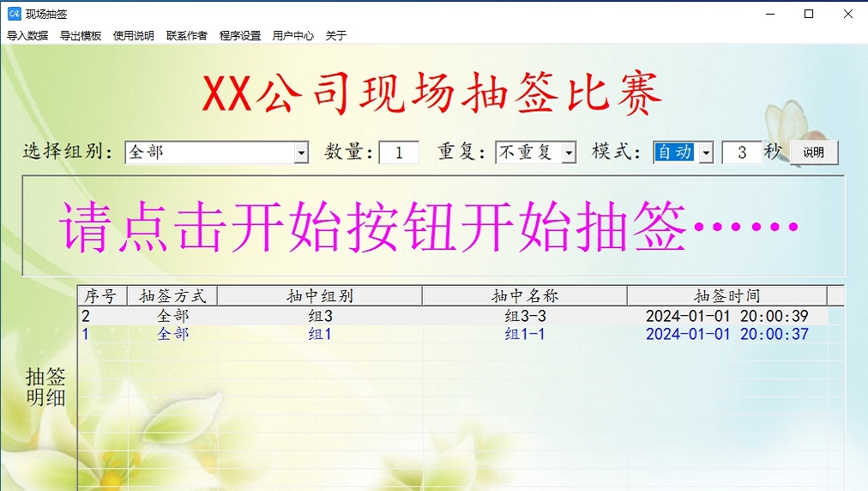The height and width of the screenshot is (491, 868).
Task: Click the 请点击开始按钮开始抽签 display area
Action: [433, 226]
